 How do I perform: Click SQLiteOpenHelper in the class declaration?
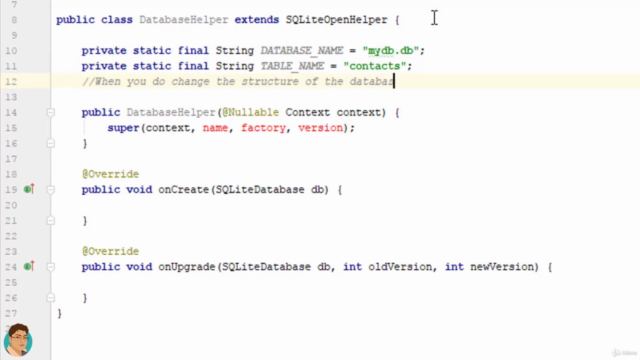tap(336, 20)
